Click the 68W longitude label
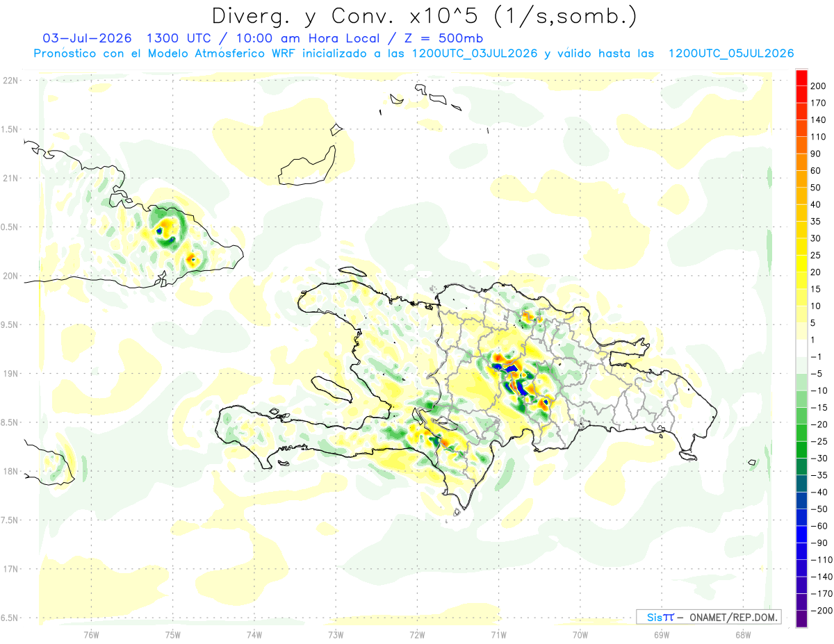This screenshot has width=834, height=644. coord(743,634)
